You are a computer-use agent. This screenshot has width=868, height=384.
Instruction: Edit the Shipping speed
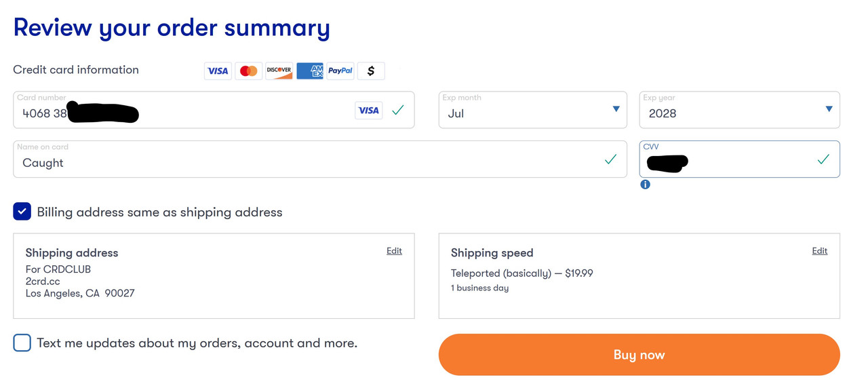[x=819, y=251]
